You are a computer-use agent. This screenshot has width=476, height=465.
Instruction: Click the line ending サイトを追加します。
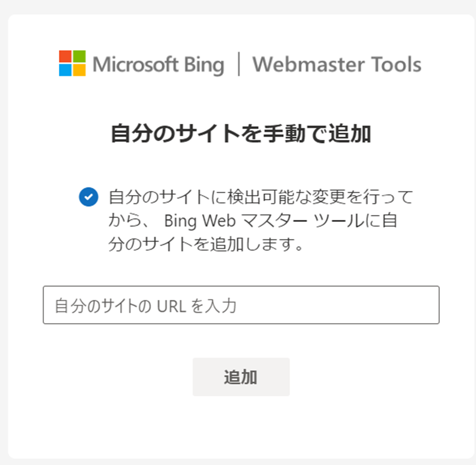coord(206,244)
